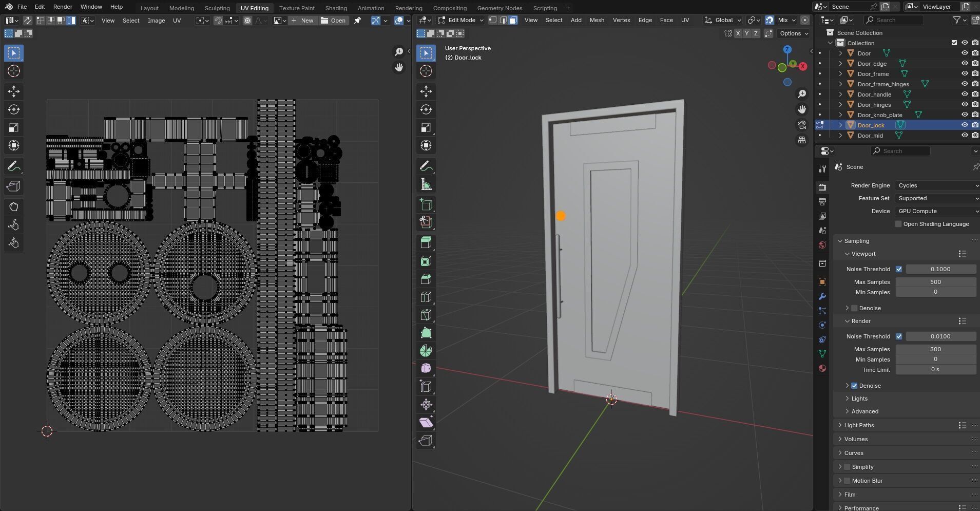Screen dimensions: 980x511
Task: Enable Motion Blur checkbox
Action: [847, 481]
